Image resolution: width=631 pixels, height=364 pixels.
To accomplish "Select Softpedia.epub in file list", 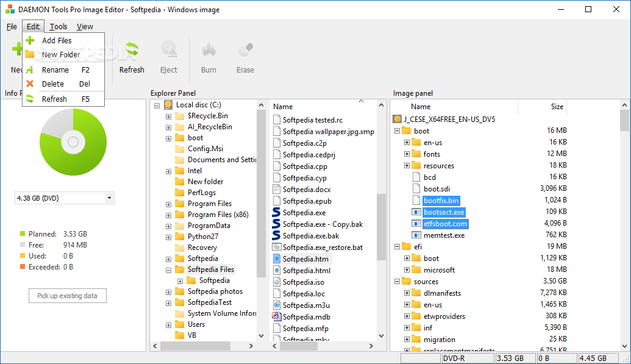I will click(x=307, y=201).
